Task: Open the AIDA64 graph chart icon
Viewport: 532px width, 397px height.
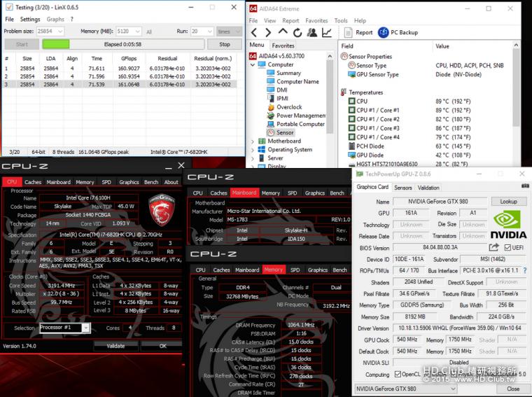Action: click(326, 33)
